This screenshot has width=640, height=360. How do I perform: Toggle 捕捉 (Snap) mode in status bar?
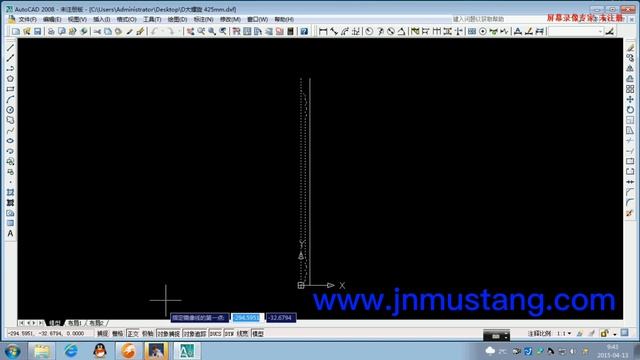click(102, 333)
